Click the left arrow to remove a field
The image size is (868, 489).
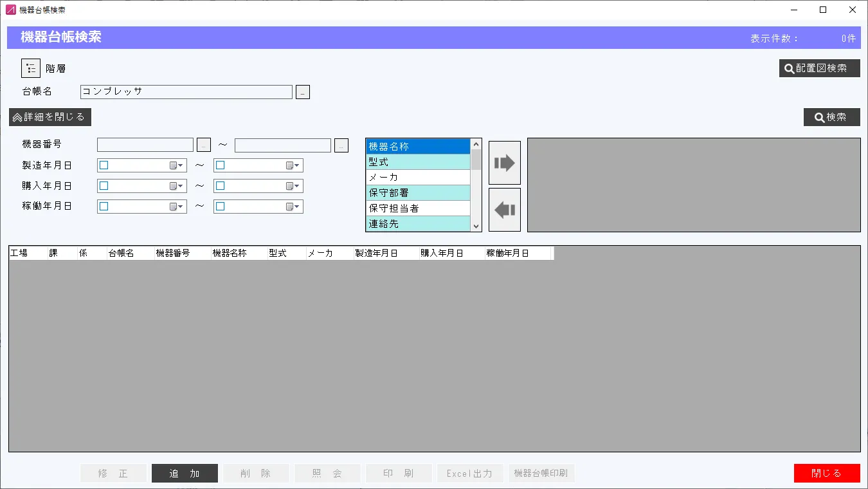click(x=504, y=209)
